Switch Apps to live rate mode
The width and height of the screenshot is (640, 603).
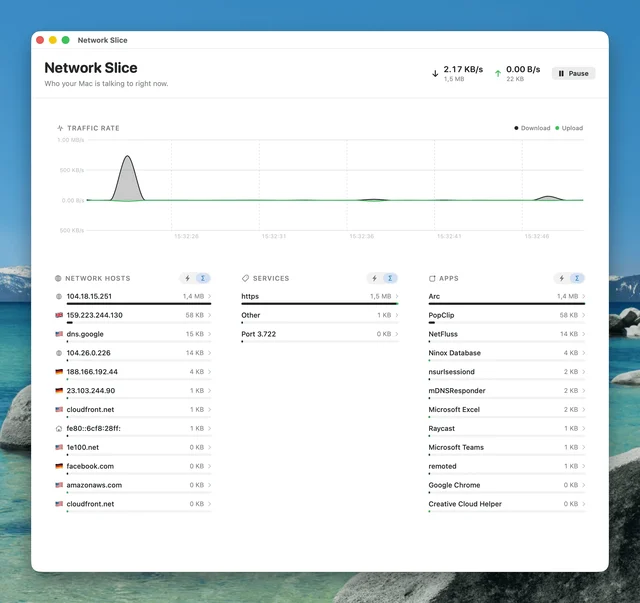(562, 278)
